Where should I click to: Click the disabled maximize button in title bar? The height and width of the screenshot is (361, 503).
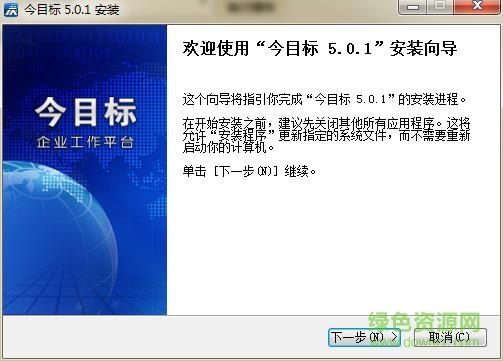440,6
